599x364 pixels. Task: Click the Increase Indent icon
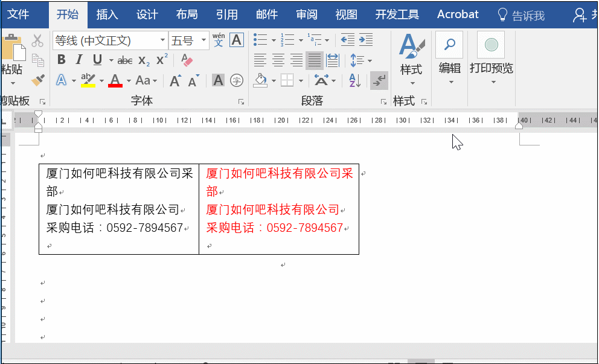[366, 40]
